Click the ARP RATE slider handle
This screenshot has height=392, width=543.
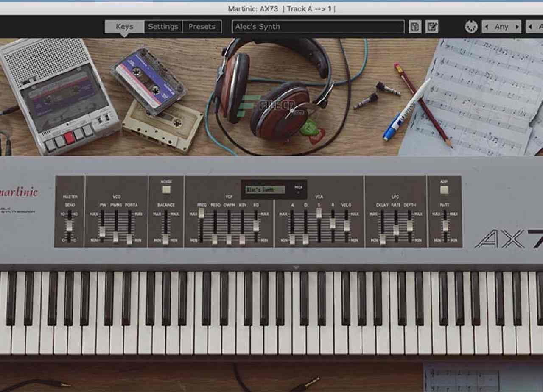(445, 226)
